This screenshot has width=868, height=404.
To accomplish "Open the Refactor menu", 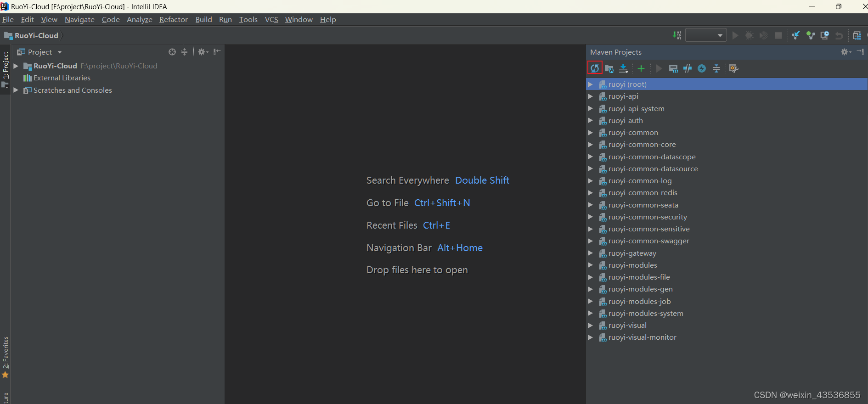I will click(174, 19).
